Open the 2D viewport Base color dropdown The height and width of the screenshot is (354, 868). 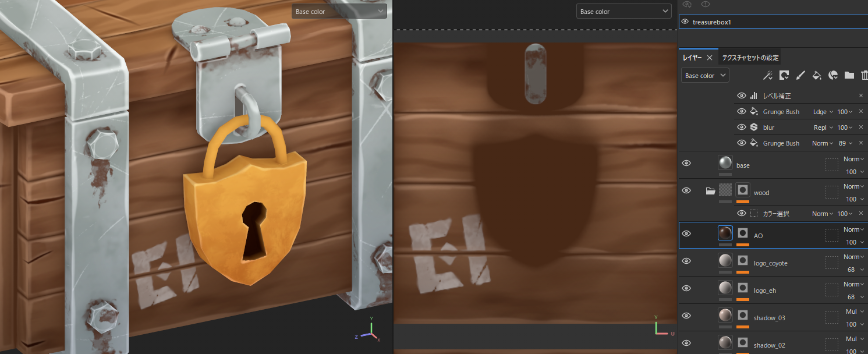click(x=623, y=12)
